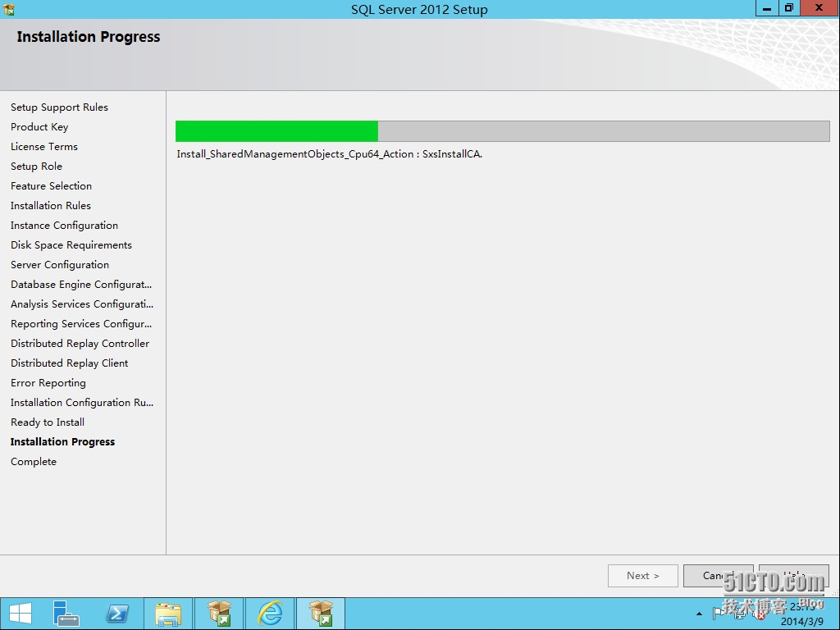The height and width of the screenshot is (630, 840).
Task: Click the Installation Progress page heading
Action: 89,37
